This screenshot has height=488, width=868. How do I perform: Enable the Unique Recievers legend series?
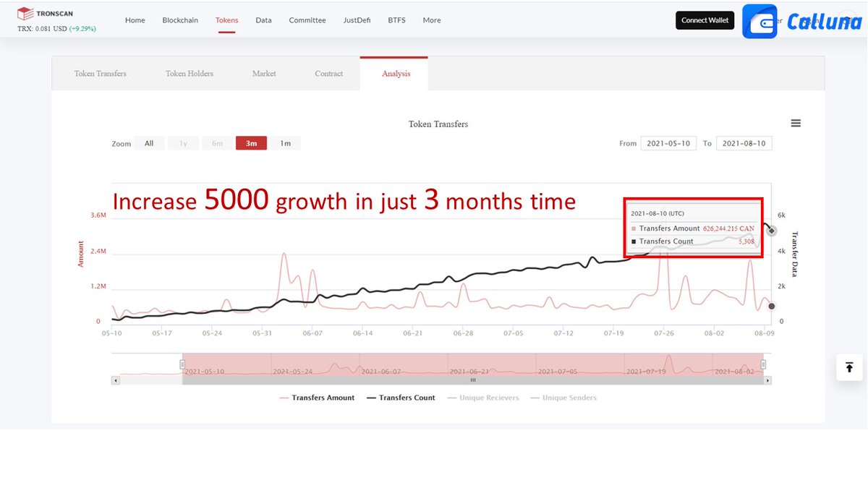click(483, 398)
